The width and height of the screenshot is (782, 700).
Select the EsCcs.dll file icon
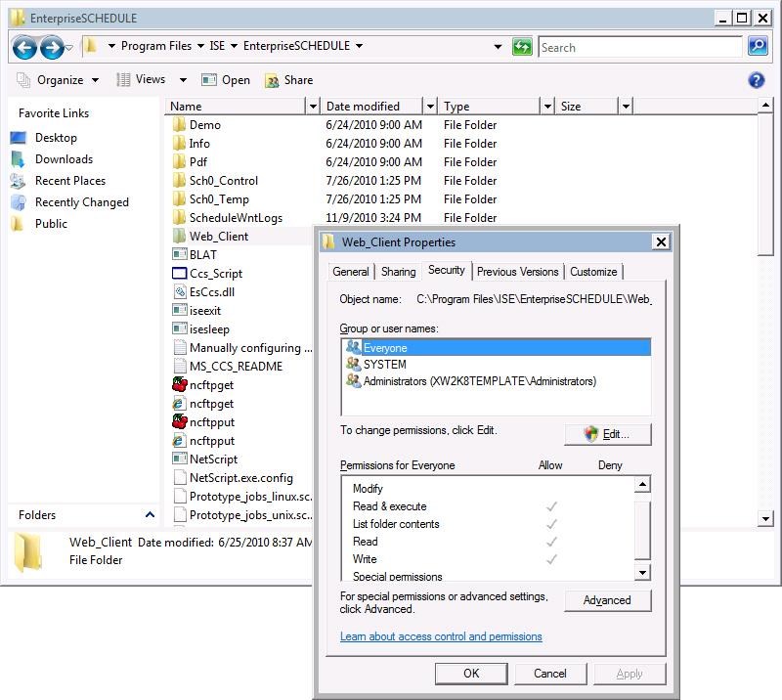click(179, 292)
